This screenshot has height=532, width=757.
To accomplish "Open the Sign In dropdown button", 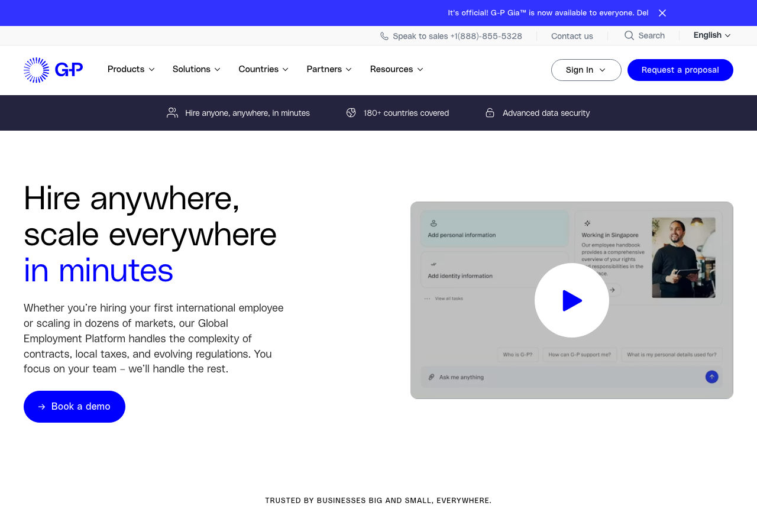I will (586, 70).
